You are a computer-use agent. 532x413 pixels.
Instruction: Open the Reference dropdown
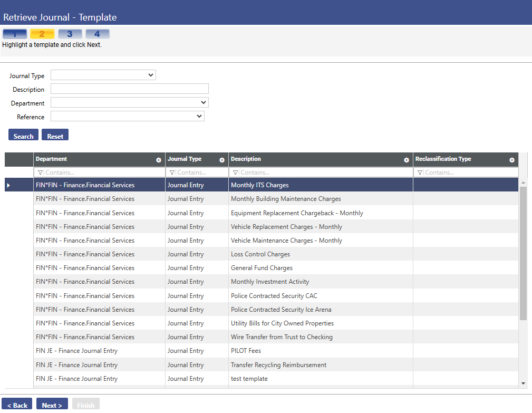[x=128, y=116]
